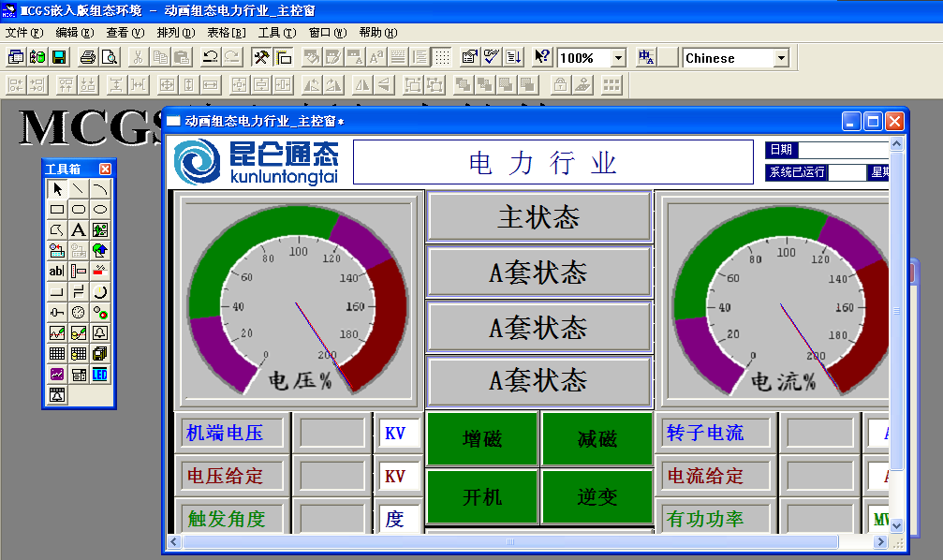Screen dimensions: 943x560
Task: Open print preview from the toolbar
Action: click(x=109, y=58)
